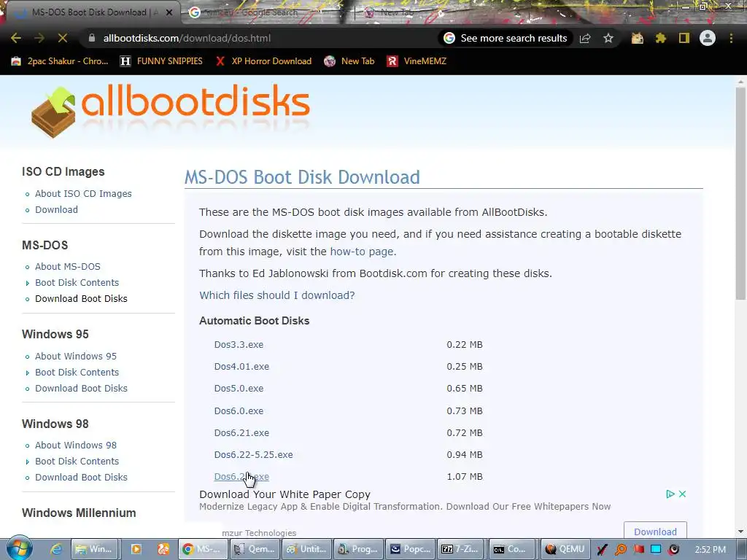This screenshot has height=560, width=747.
Task: Open MS-DOS Download Boot Disks link
Action: (81, 298)
